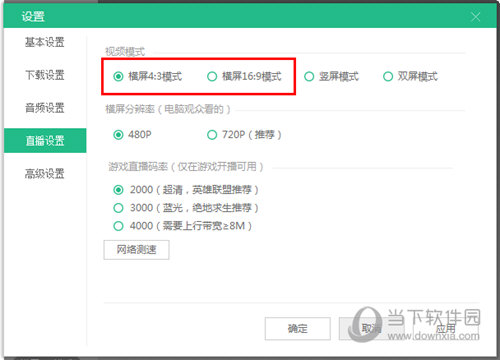Click the 取消 button
Viewport: 500px width, 360px height.
click(371, 329)
